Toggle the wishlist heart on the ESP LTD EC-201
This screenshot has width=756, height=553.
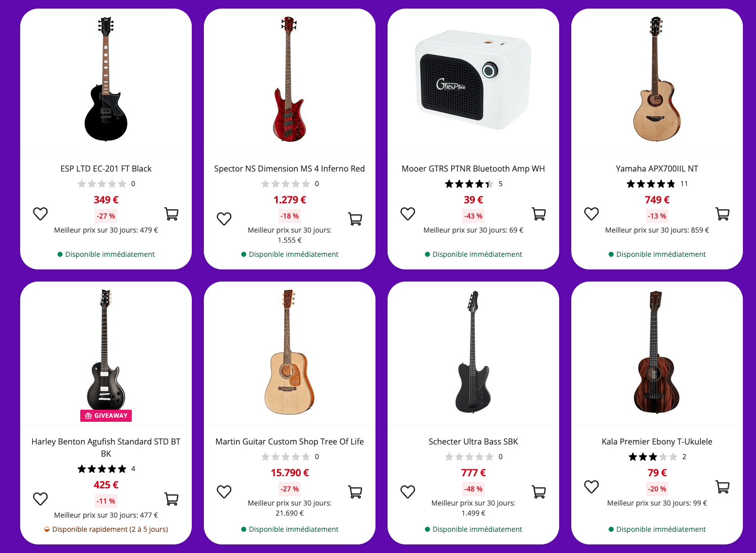[x=40, y=214]
